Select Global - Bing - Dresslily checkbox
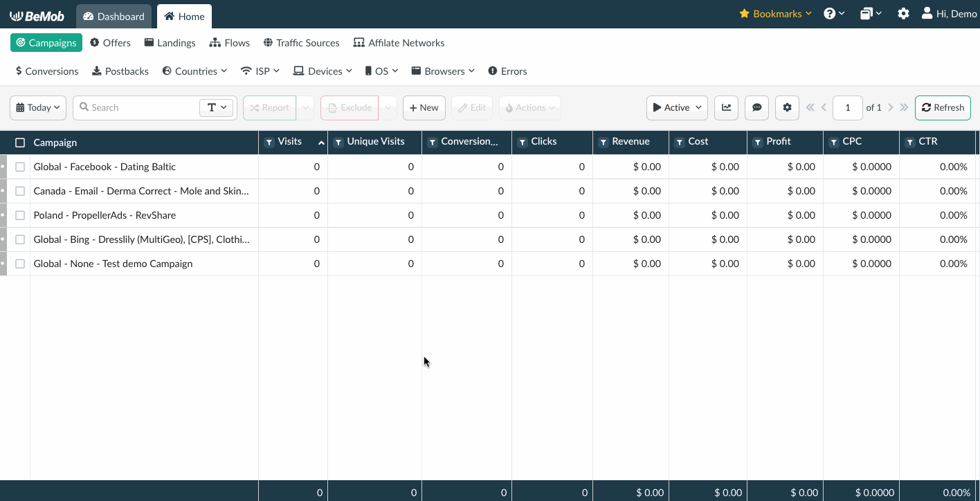Viewport: 980px width, 501px height. [20, 239]
